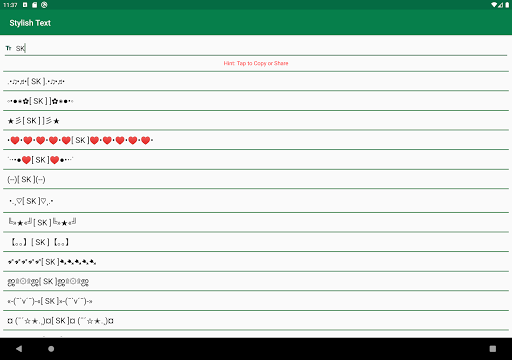Copy the row with five red hearts on each side
This screenshot has height=360, width=512.
point(256,140)
